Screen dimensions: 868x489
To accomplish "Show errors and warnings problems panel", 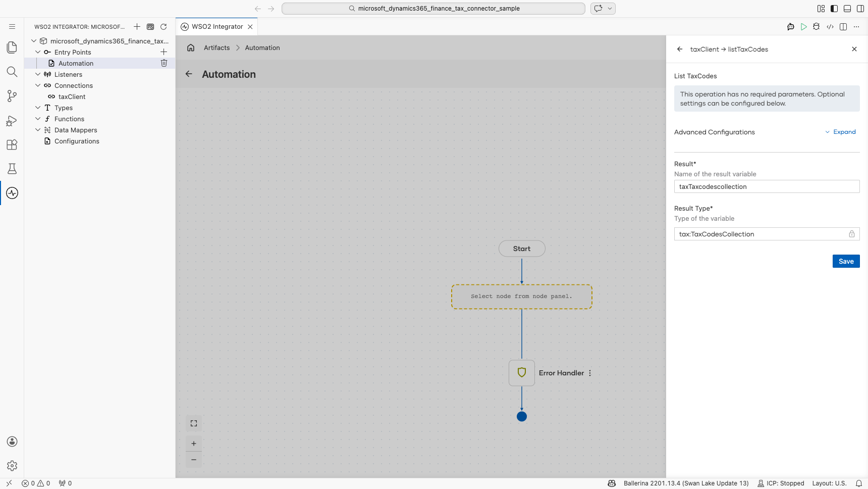I will point(36,483).
